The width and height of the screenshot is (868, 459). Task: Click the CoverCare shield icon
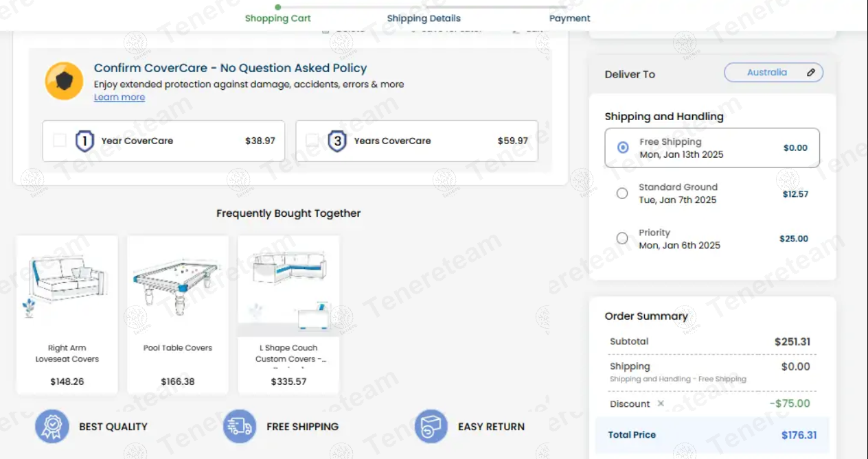64,82
